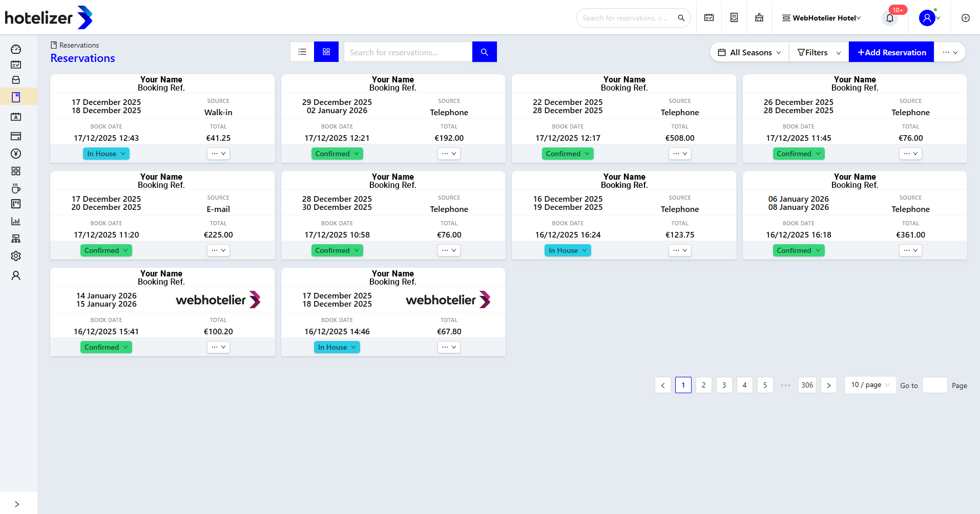Viewport: 980px width, 514px height.
Task: Click the Add Reservation button
Action: click(x=891, y=52)
